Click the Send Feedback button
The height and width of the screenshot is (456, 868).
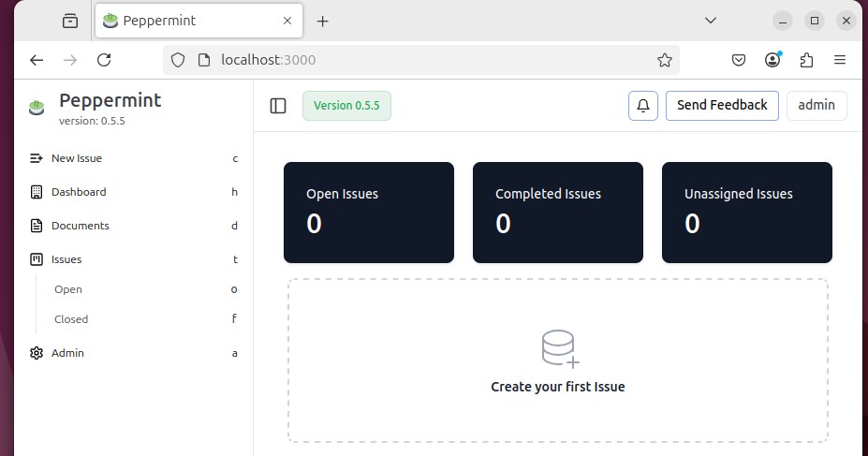722,105
